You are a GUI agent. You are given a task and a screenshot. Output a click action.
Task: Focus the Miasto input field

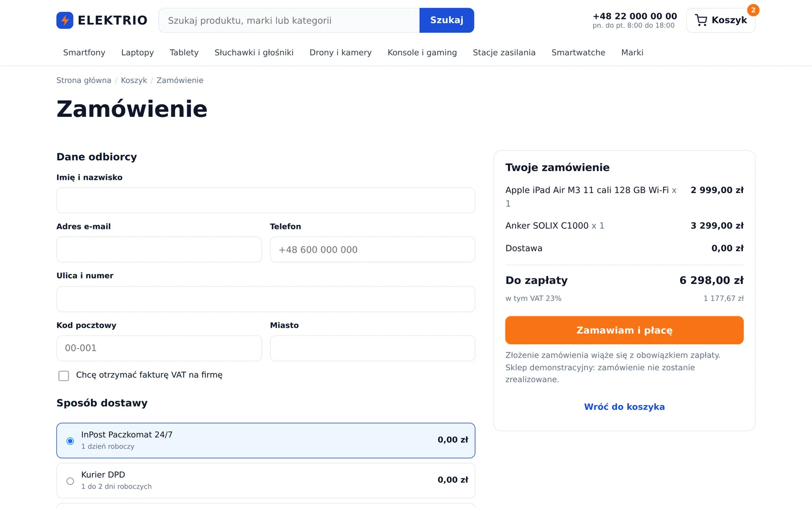coord(373,348)
